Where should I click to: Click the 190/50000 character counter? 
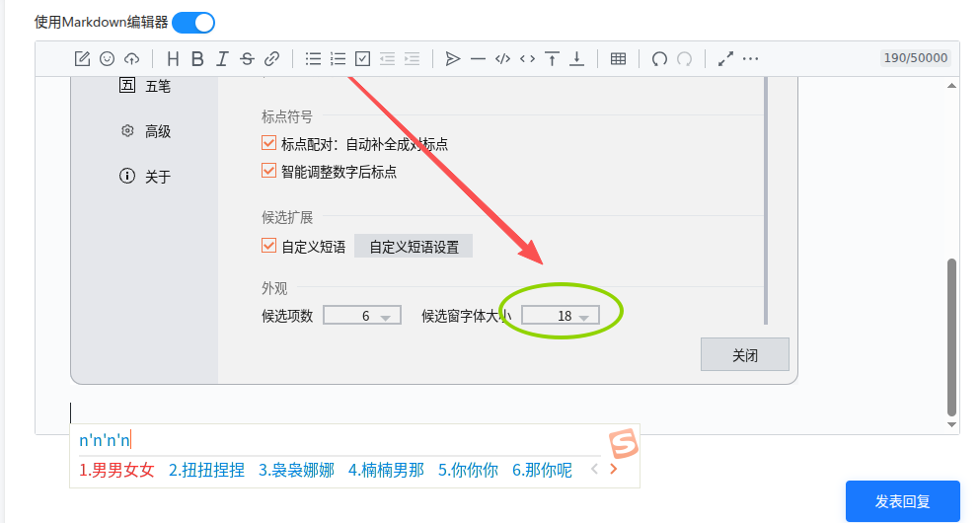(x=916, y=58)
